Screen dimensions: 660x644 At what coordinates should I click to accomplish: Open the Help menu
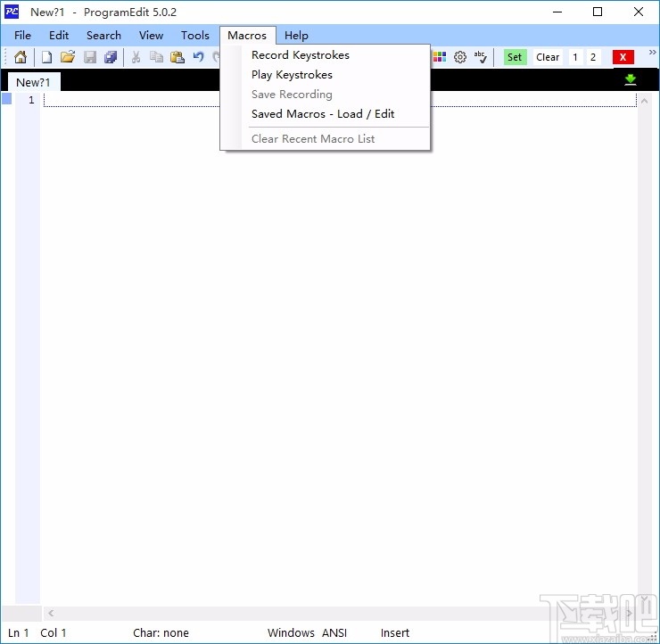(x=296, y=36)
